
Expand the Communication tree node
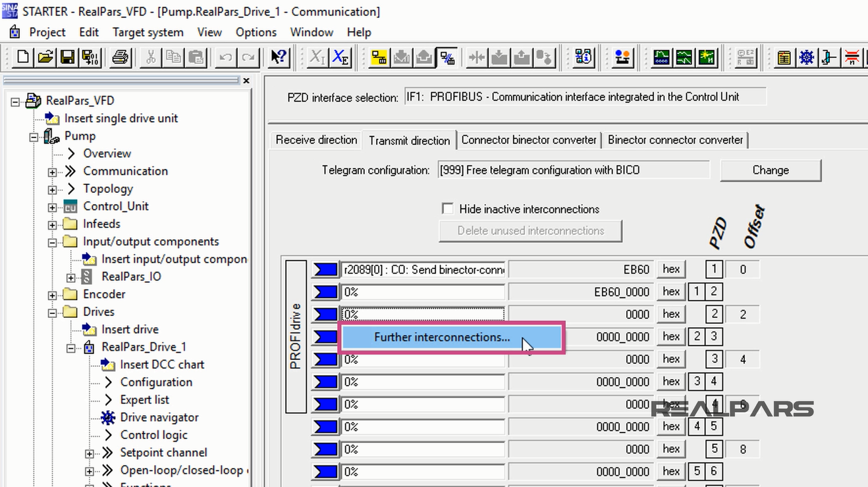(52, 172)
